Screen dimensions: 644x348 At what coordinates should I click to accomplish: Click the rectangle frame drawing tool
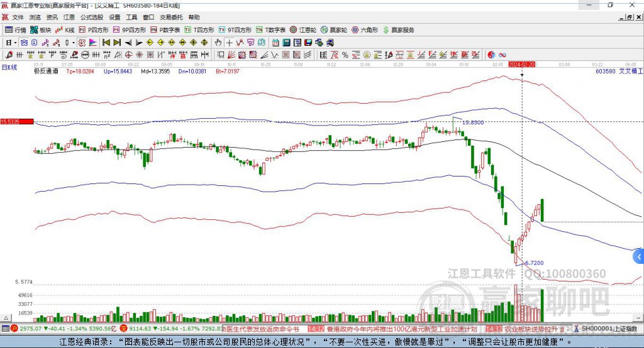click(221, 55)
